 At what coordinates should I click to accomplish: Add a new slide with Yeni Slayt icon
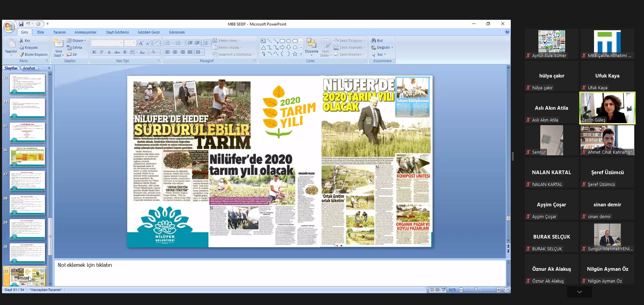[58, 43]
